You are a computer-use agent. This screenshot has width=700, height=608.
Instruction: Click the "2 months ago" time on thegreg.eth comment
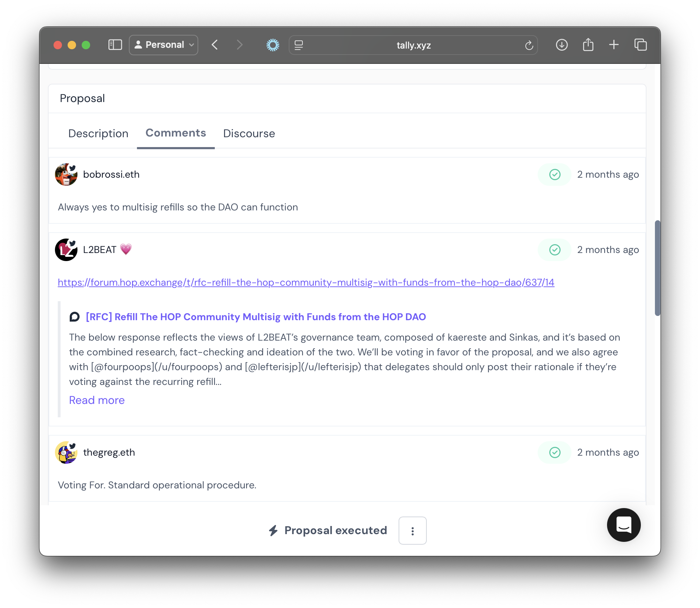coord(608,452)
